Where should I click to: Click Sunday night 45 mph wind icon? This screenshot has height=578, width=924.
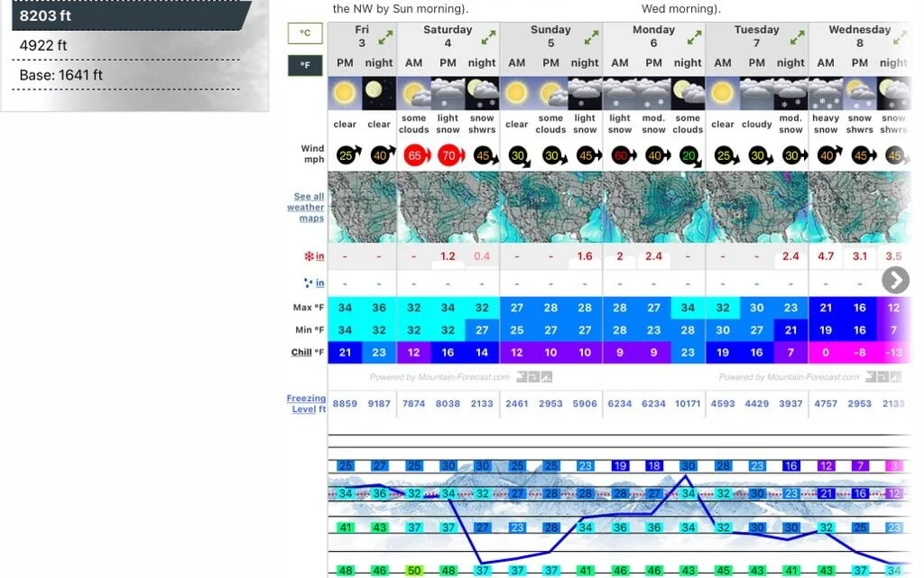coord(587,155)
